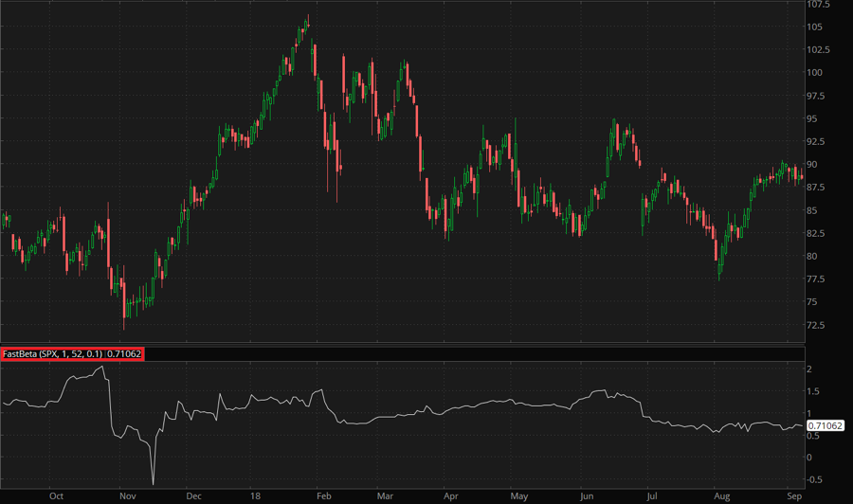Screen dimensions: 853x504
Task: Select the Oct label on time axis
Action: (x=56, y=495)
